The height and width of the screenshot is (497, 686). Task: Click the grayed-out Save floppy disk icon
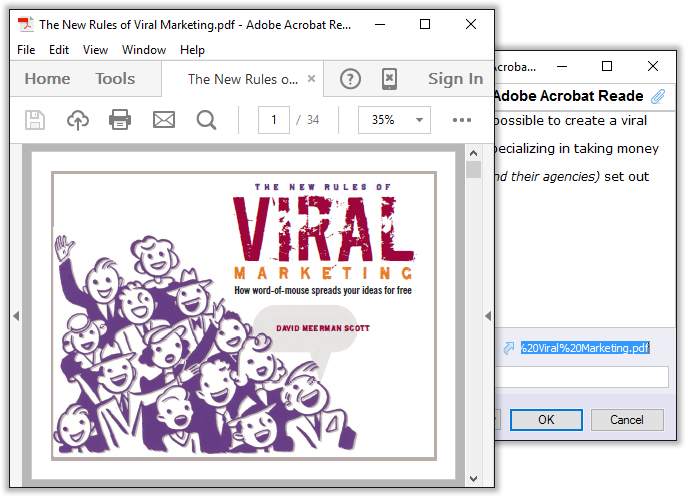tap(35, 120)
